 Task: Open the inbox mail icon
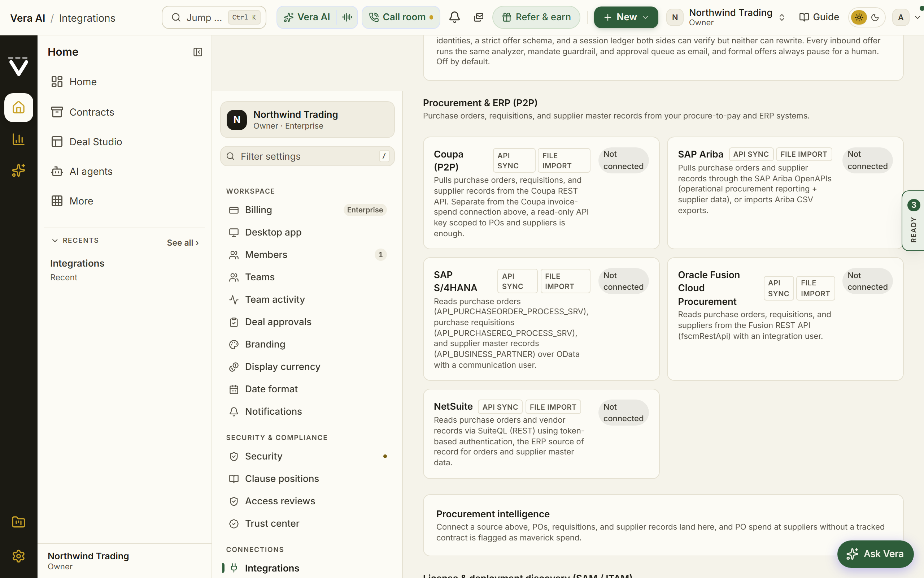(478, 17)
